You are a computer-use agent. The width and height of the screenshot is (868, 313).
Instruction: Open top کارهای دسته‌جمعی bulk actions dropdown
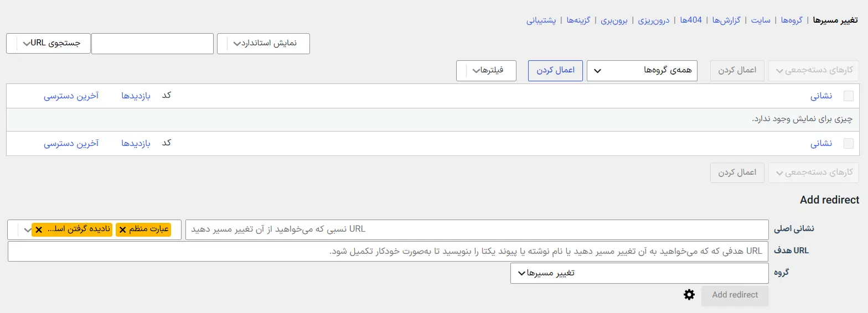(814, 71)
